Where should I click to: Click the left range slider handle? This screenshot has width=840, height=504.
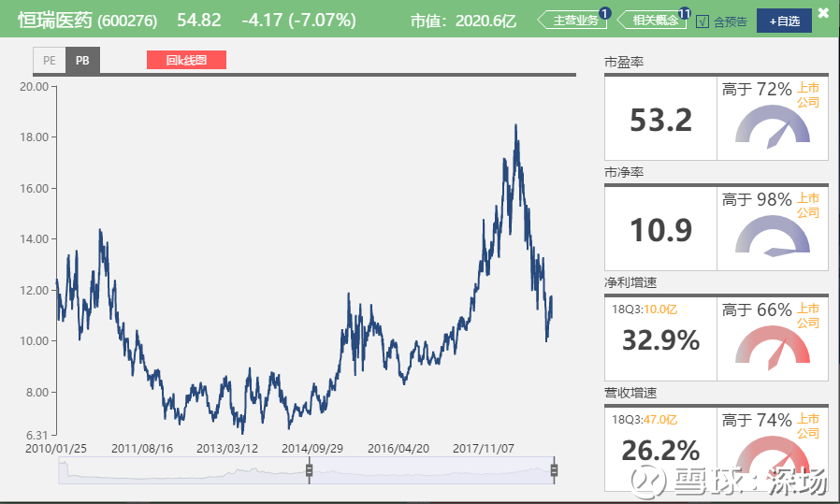(x=309, y=470)
